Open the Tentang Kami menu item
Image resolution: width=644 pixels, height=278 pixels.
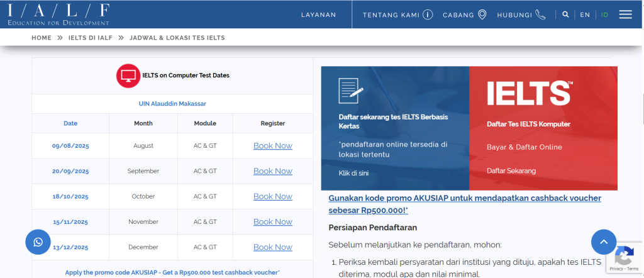(x=391, y=15)
